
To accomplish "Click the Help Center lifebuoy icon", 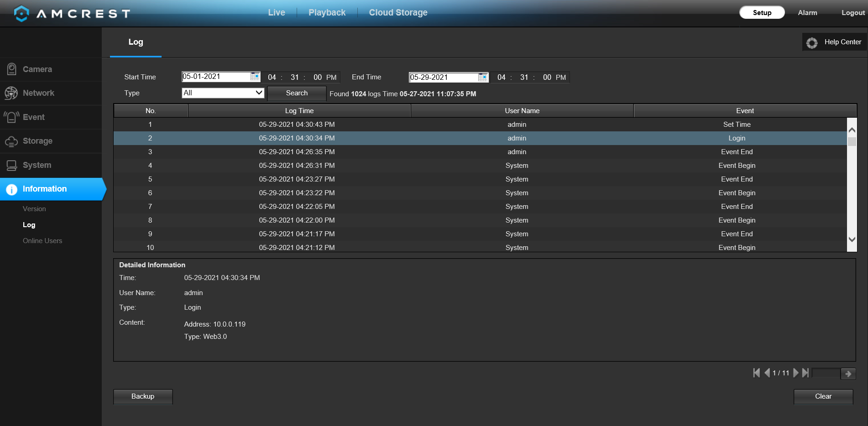I will pos(812,42).
